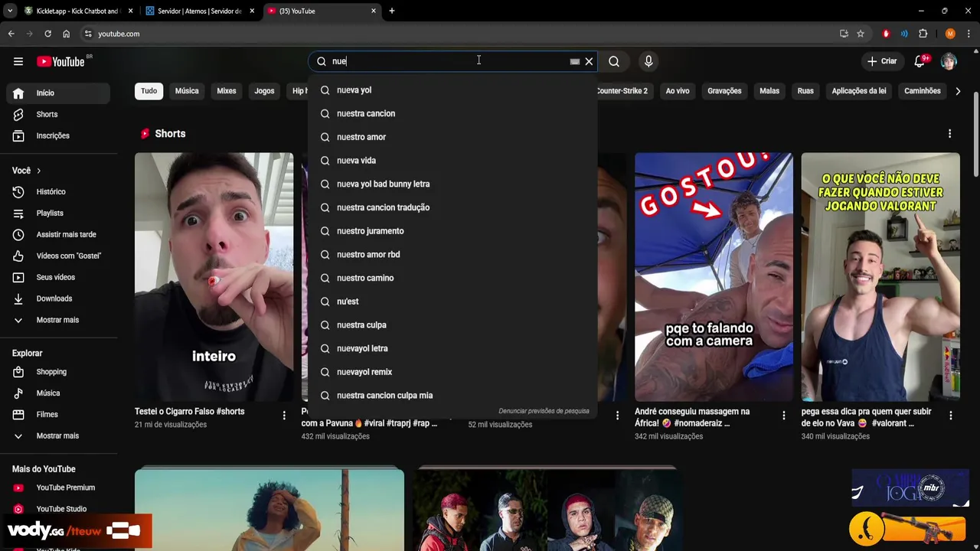Open Shorts section options menu
Image resolution: width=980 pixels, height=551 pixels.
tap(949, 134)
